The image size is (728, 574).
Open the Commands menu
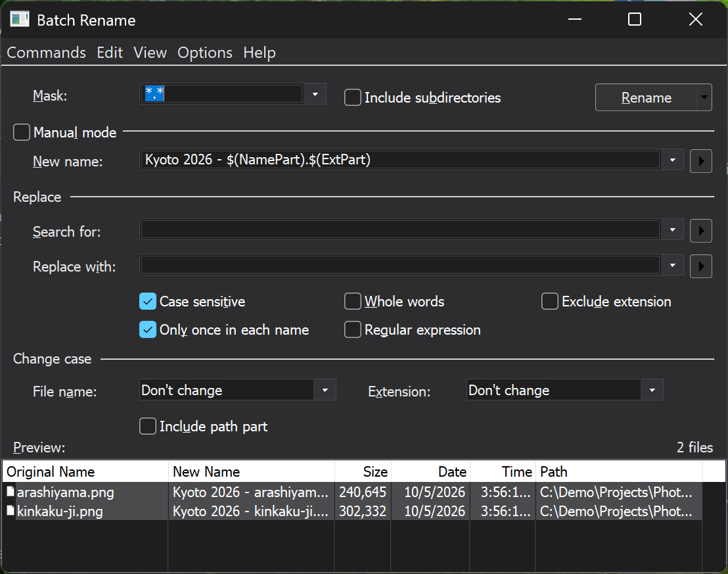47,53
